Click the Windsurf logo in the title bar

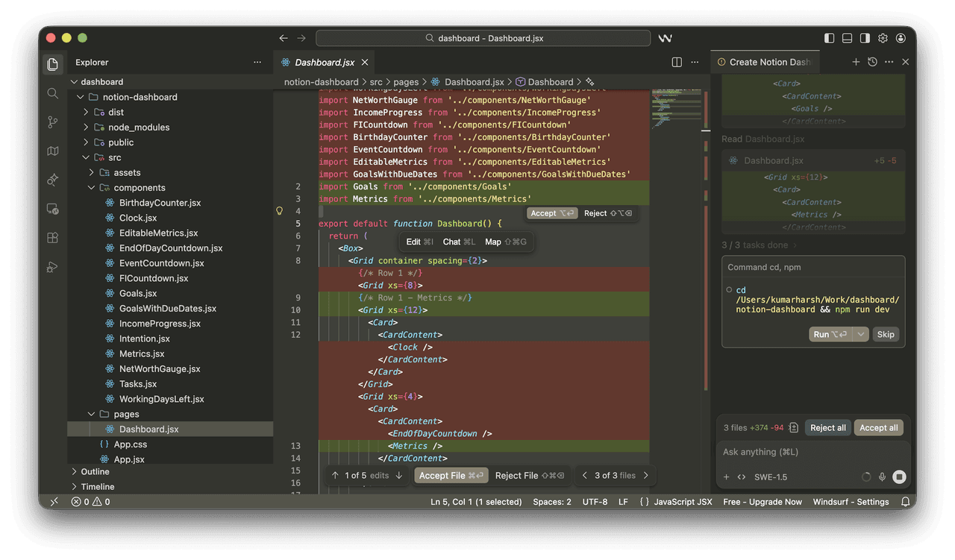tap(665, 38)
